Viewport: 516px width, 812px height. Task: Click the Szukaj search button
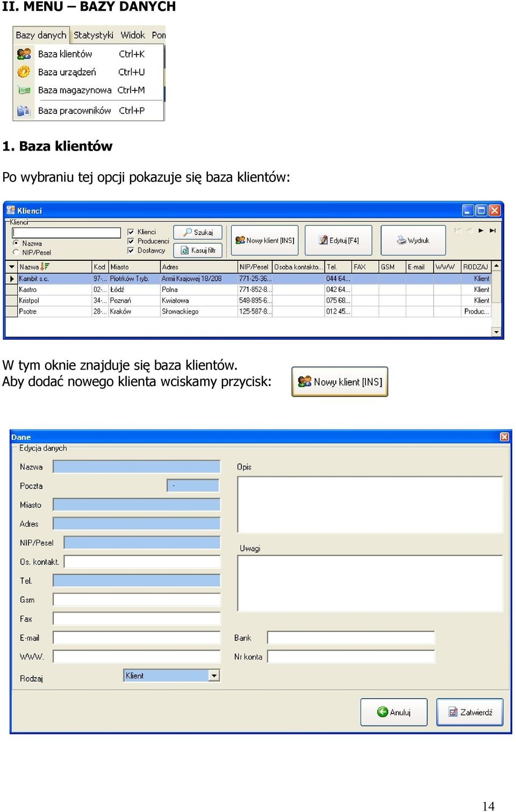pos(198,232)
